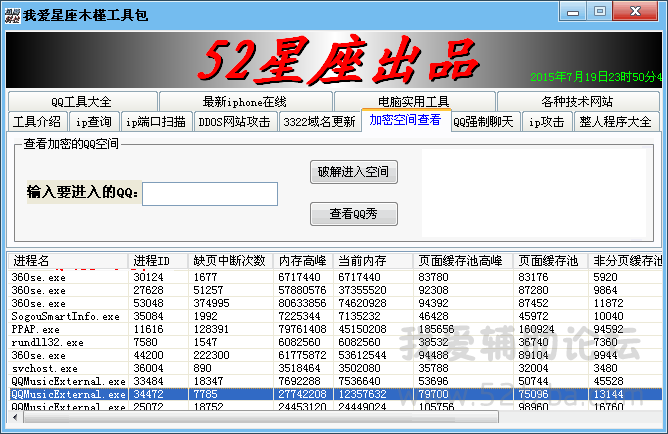Click the 缺页中断次数 column header
The height and width of the screenshot is (434, 668).
230,261
